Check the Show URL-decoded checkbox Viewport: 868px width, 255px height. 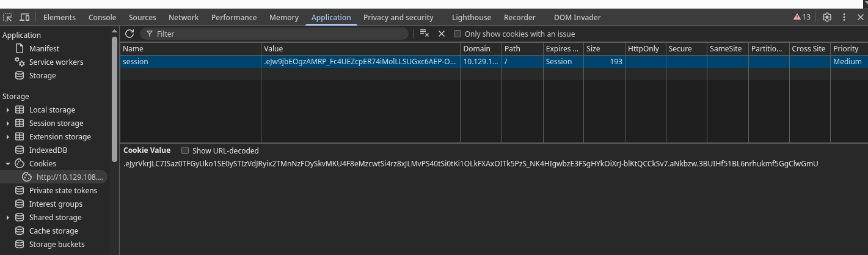(x=185, y=150)
